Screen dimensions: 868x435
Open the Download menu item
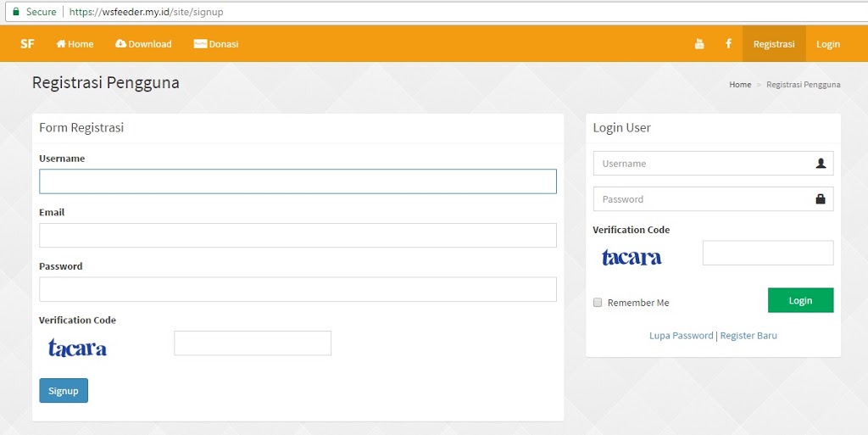(x=143, y=44)
